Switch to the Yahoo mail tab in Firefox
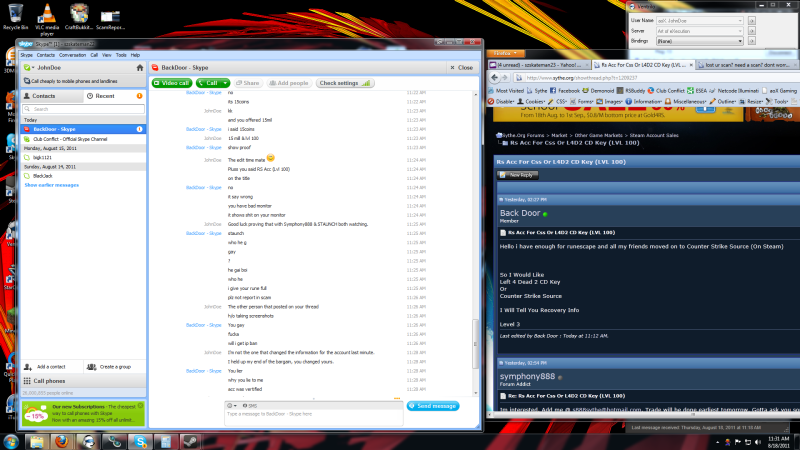The width and height of the screenshot is (800, 450). pos(539,65)
